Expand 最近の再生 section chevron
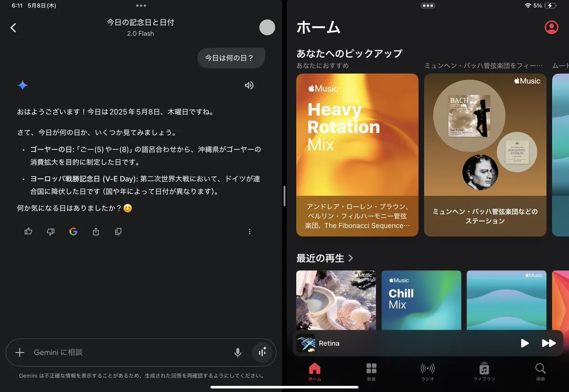This screenshot has width=569, height=392. pos(351,258)
